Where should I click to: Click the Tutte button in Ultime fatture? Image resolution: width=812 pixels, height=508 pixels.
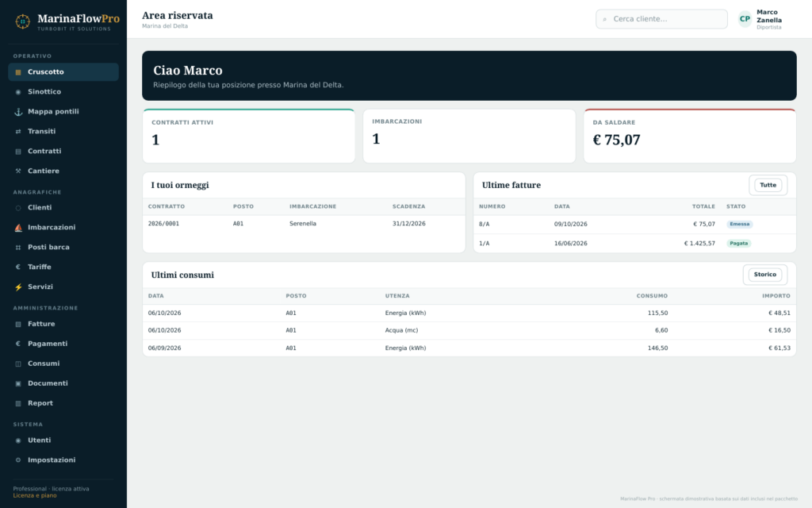[x=768, y=185]
